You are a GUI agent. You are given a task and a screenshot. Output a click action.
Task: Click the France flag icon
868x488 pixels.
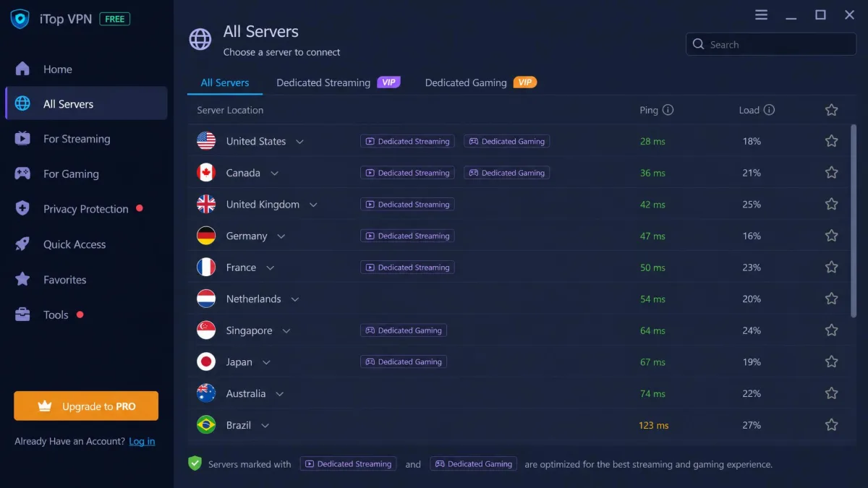[x=206, y=267]
